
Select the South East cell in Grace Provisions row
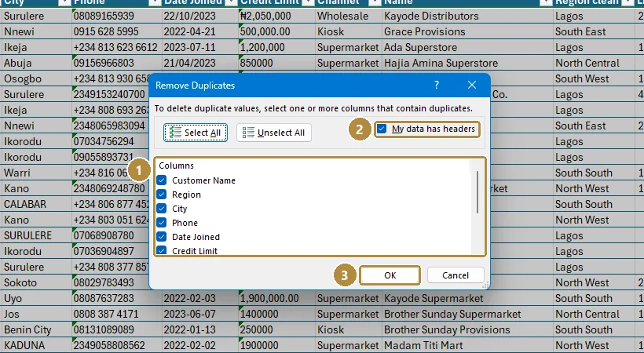coord(595,31)
